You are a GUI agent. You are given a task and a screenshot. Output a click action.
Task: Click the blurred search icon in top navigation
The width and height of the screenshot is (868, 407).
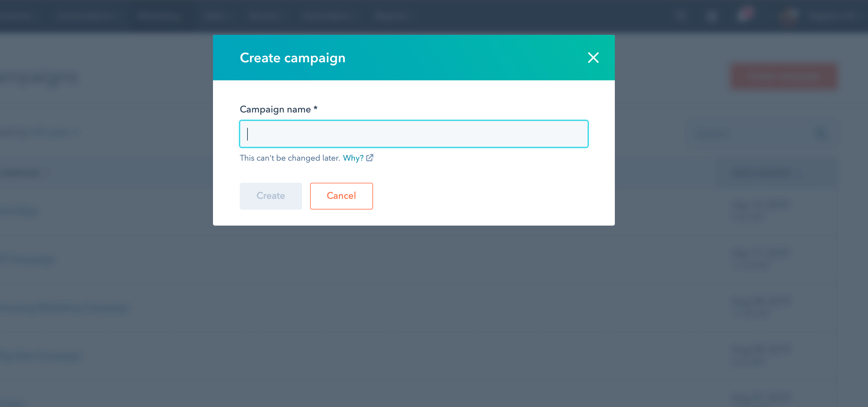681,16
